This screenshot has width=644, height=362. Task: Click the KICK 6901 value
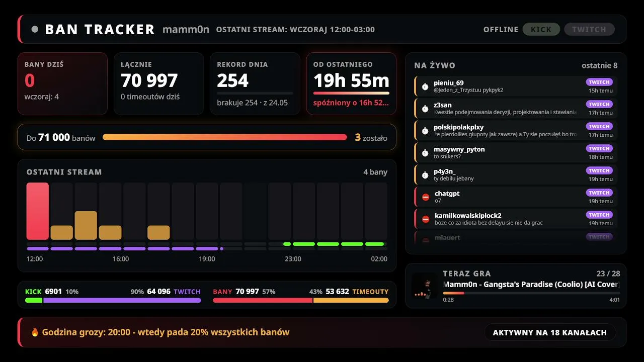coord(43,292)
